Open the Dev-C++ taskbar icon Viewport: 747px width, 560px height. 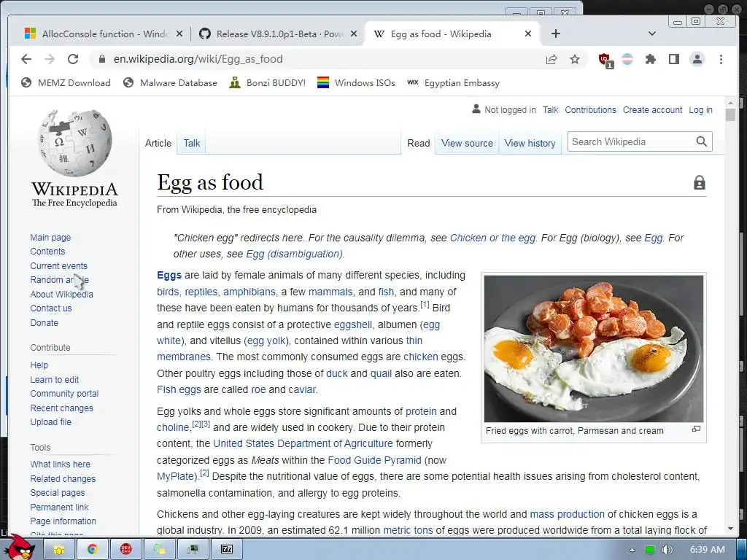pyautogui.click(x=125, y=550)
